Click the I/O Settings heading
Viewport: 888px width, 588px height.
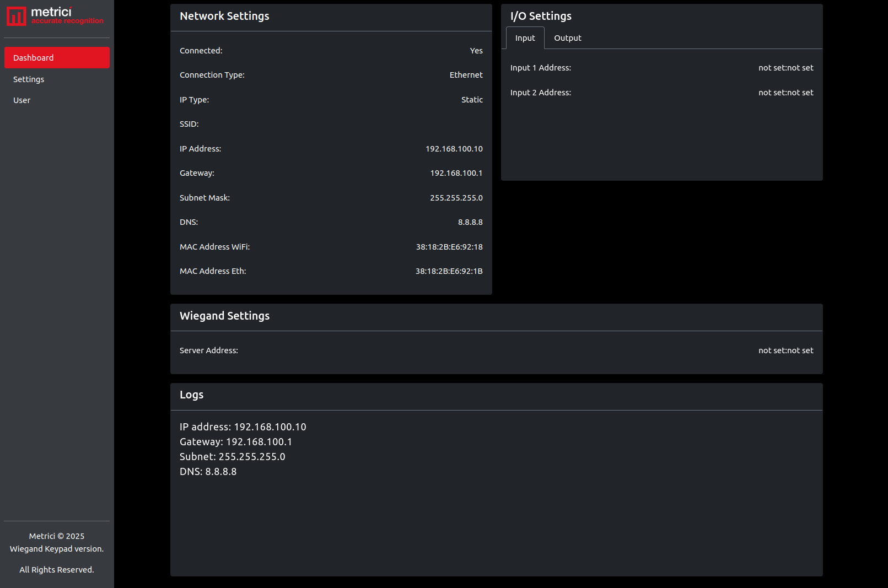click(x=541, y=16)
